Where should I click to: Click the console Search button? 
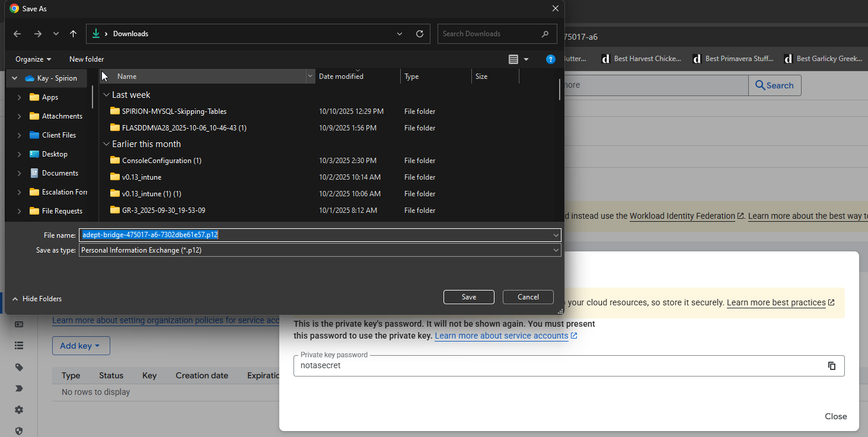tap(774, 85)
